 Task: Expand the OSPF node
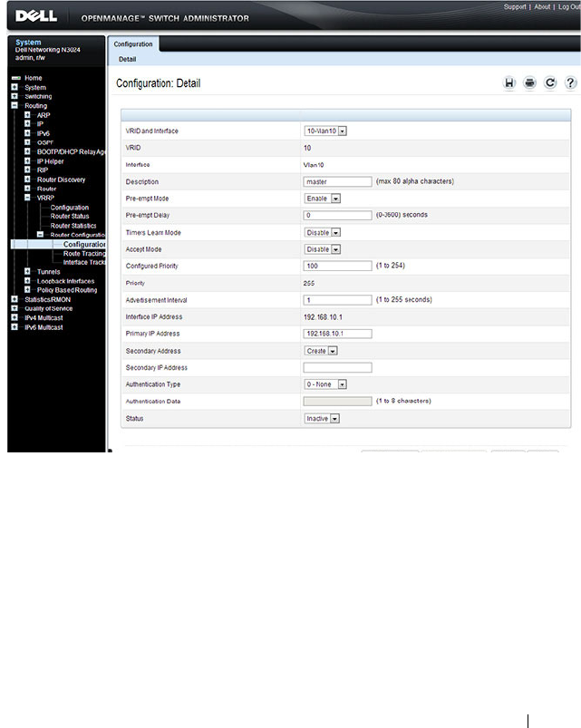click(27, 142)
